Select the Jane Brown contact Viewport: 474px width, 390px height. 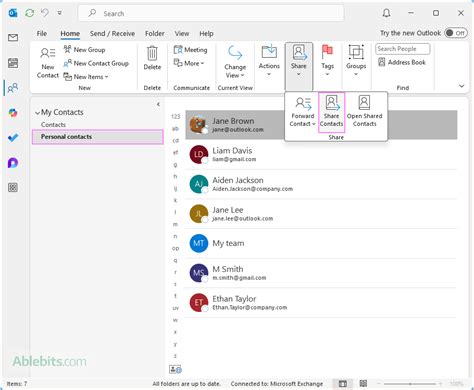(321, 125)
